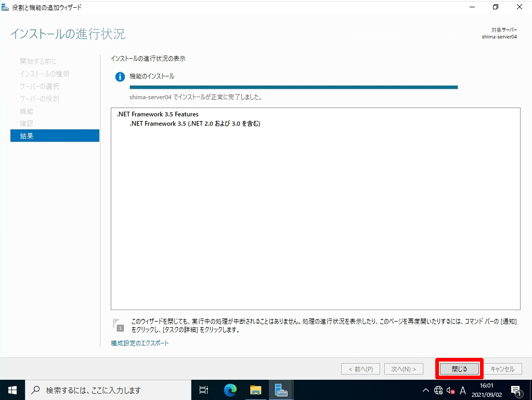The width and height of the screenshot is (532, 400).
Task: Minimize the wizard window
Action: point(472,7)
